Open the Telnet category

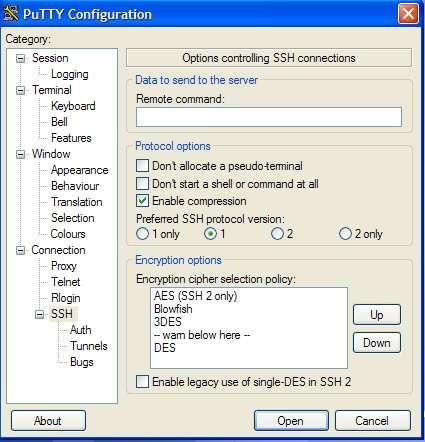[x=65, y=282]
